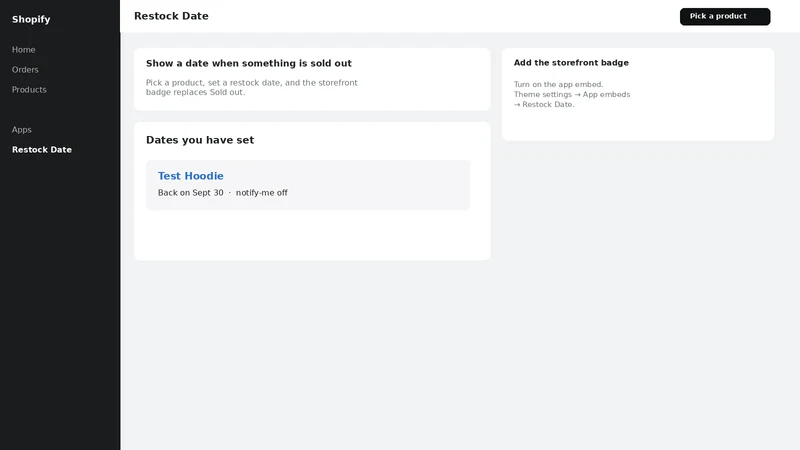Image resolution: width=800 pixels, height=450 pixels.
Task: Open Orders in the sidebar
Action: click(x=25, y=69)
